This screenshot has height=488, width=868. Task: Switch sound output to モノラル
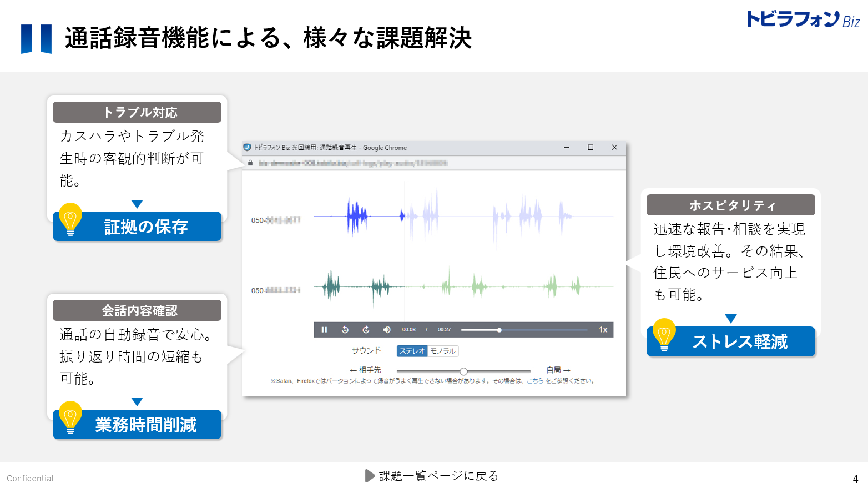(443, 351)
